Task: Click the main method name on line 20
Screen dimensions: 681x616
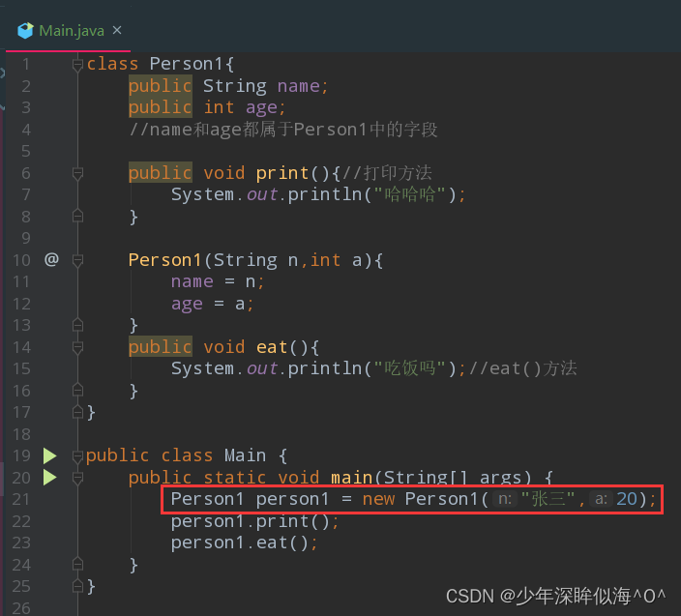Action: pos(352,478)
